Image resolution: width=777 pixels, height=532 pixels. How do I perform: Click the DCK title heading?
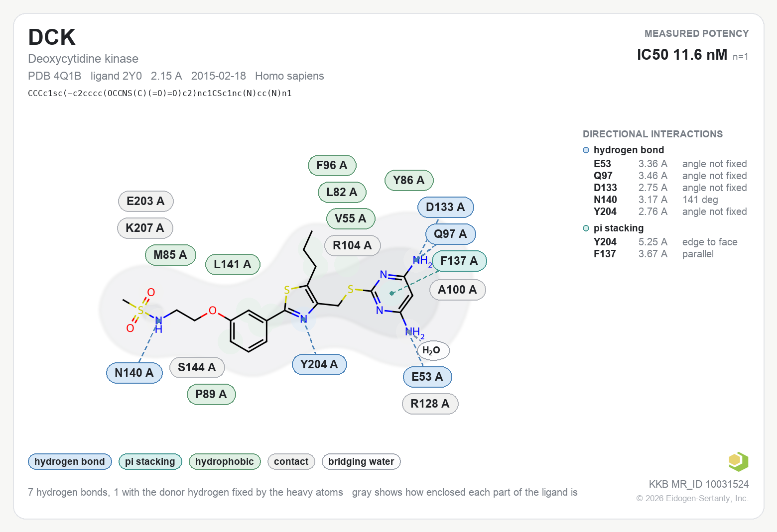tap(52, 37)
